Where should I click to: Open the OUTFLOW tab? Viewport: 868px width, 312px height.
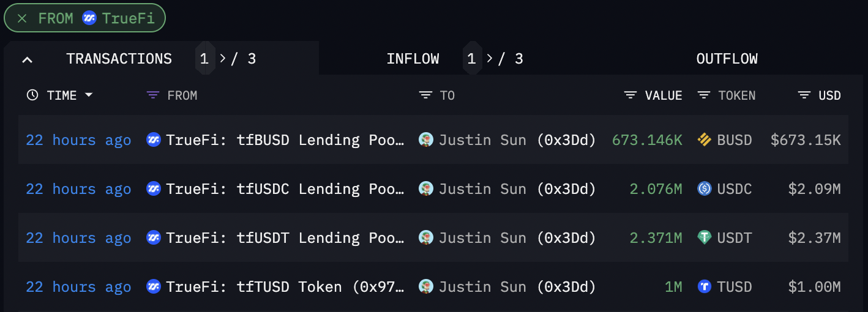pyautogui.click(x=727, y=59)
